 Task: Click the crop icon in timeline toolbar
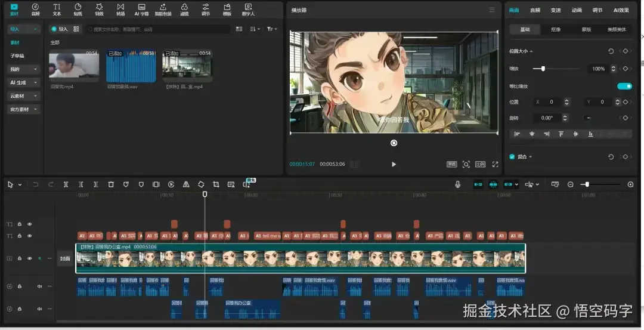pyautogui.click(x=216, y=184)
